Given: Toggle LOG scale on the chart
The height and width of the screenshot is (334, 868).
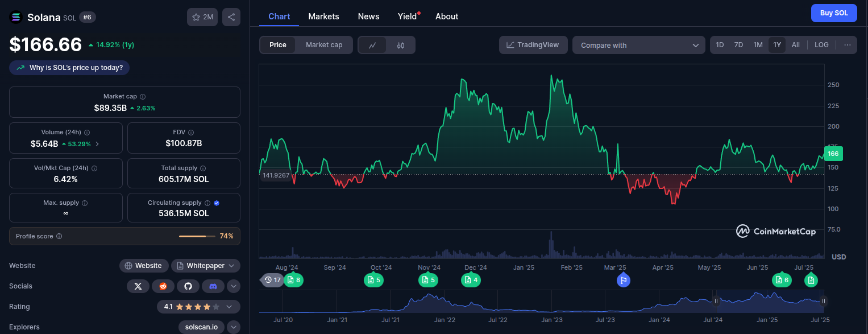Looking at the screenshot, I should point(821,45).
